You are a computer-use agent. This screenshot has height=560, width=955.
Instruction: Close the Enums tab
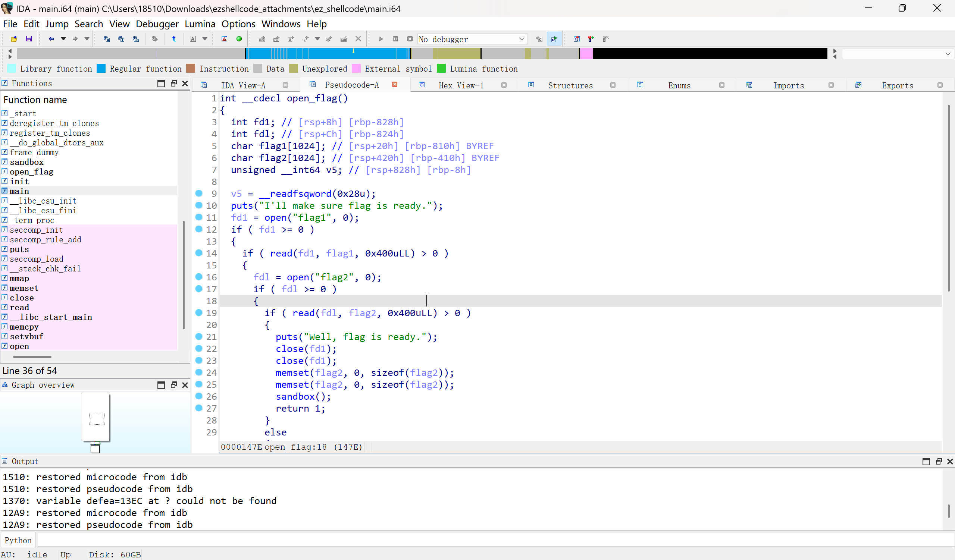(722, 85)
